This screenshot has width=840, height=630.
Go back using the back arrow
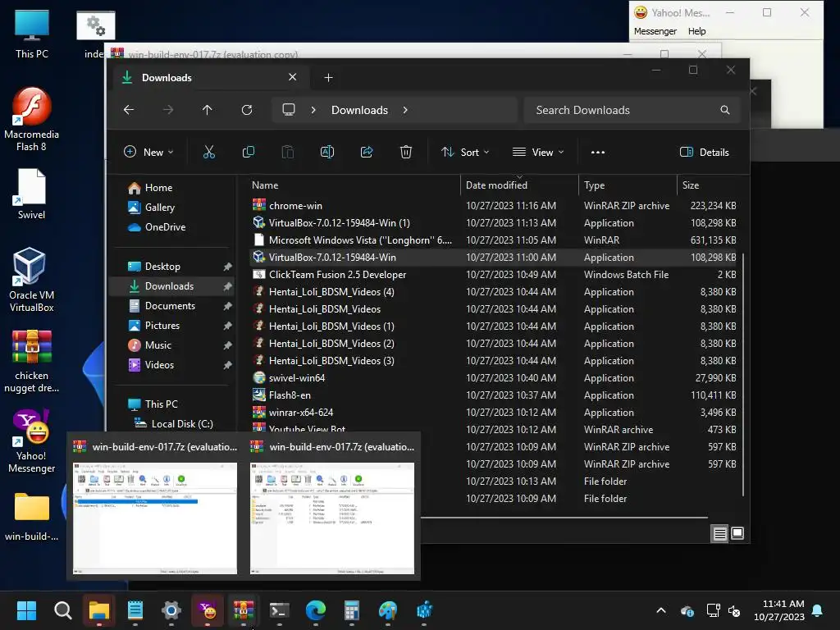point(129,110)
